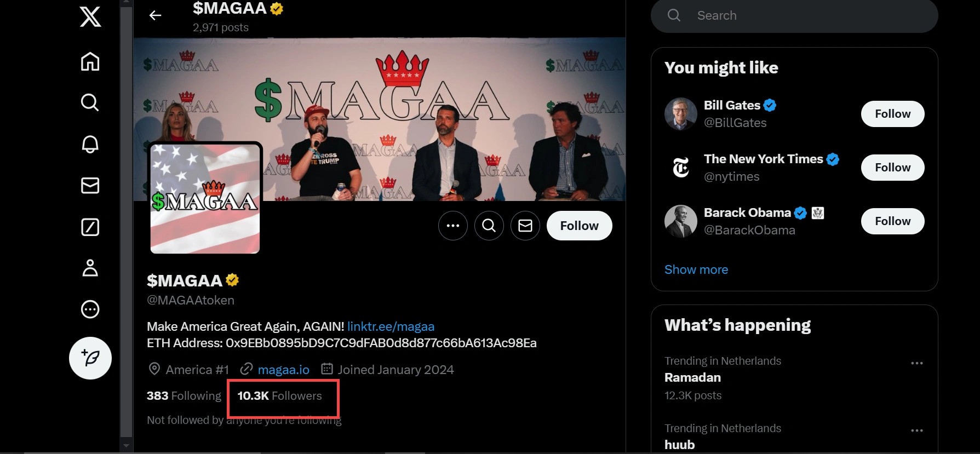Image resolution: width=980 pixels, height=454 pixels.
Task: Open Profile icon in sidebar
Action: [90, 268]
